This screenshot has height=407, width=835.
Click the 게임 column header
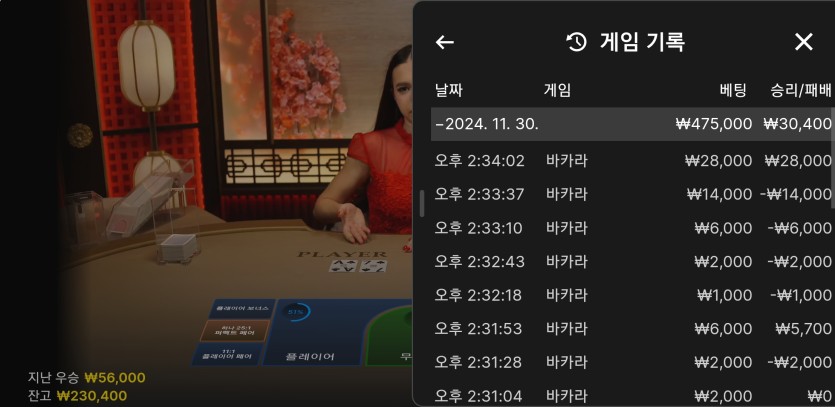click(557, 90)
